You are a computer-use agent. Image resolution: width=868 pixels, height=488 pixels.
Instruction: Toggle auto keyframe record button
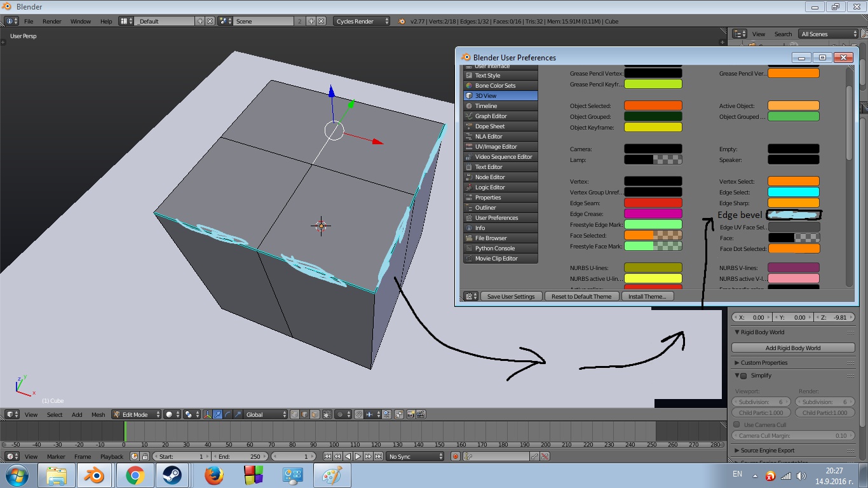pyautogui.click(x=455, y=456)
